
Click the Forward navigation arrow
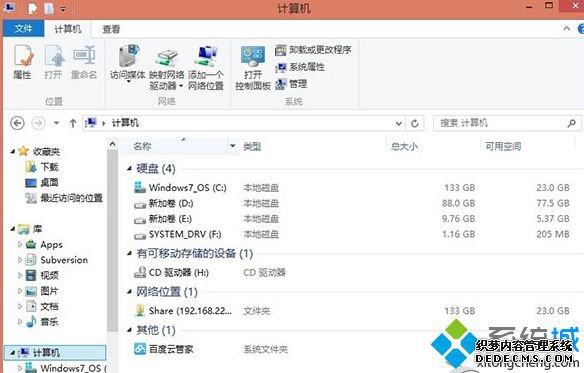click(x=38, y=123)
